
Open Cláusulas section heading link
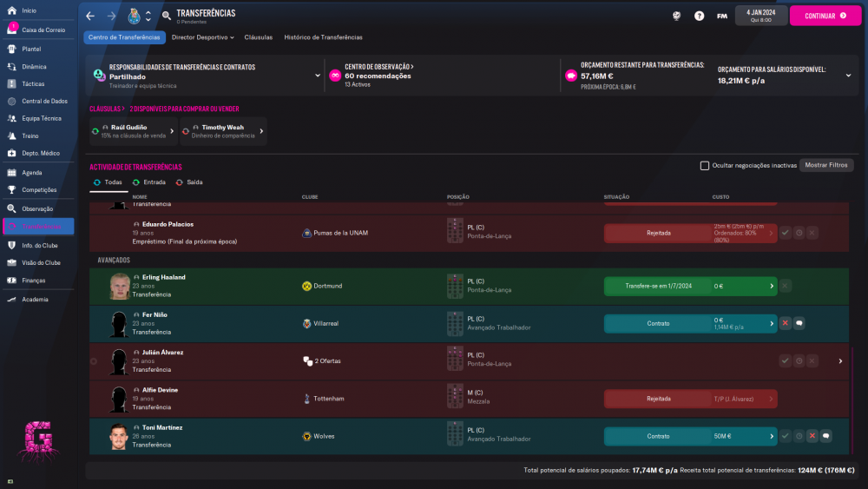point(107,109)
